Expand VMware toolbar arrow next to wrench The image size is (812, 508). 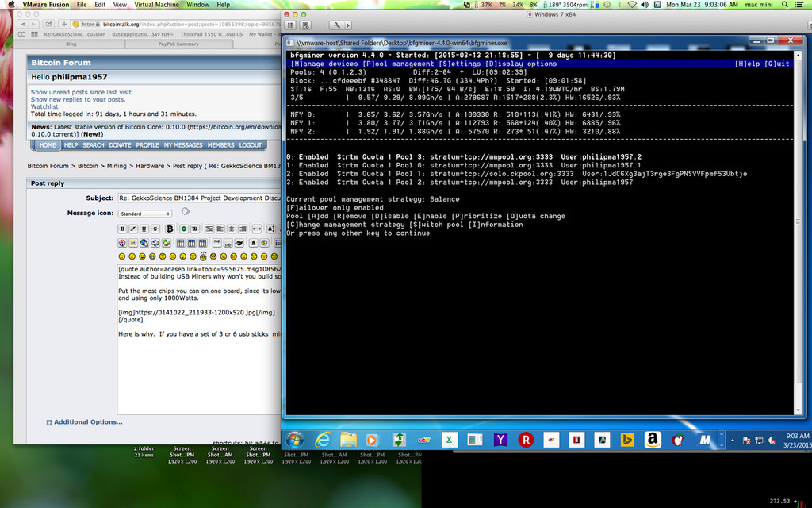[x=348, y=25]
